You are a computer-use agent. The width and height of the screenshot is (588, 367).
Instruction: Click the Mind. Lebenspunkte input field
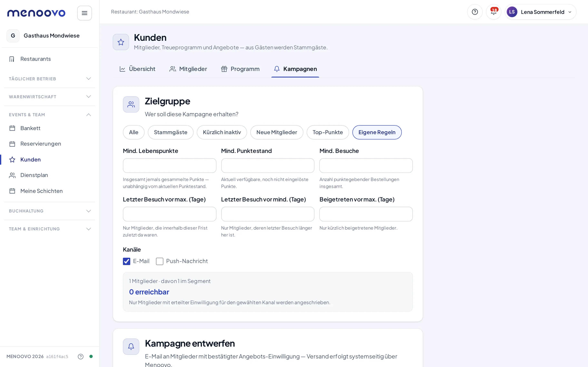[x=170, y=166]
